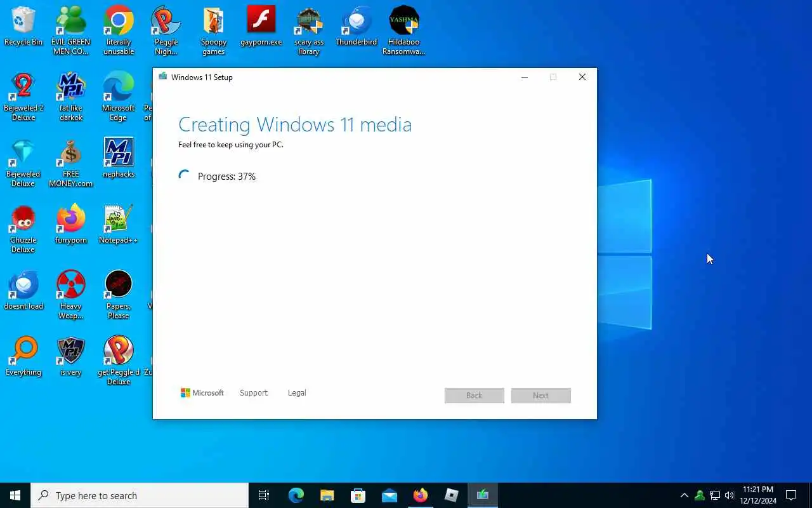Click the disabled Back button
The height and width of the screenshot is (508, 812).
coord(475,396)
